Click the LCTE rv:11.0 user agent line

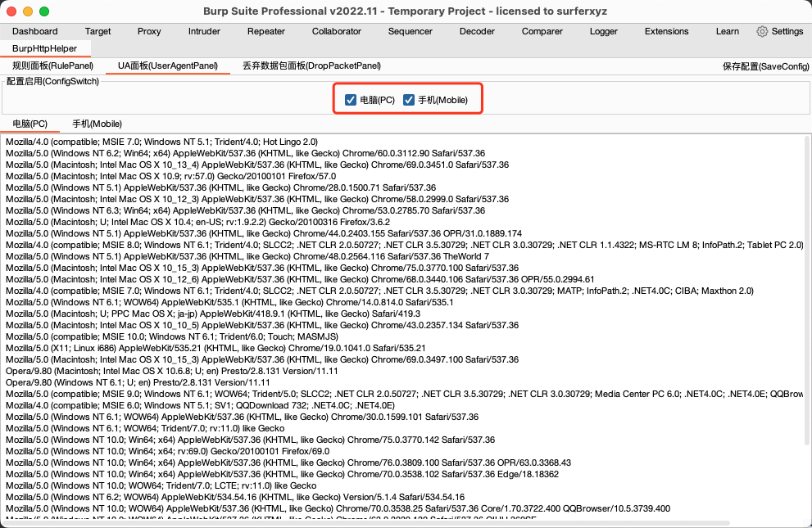pos(161,485)
